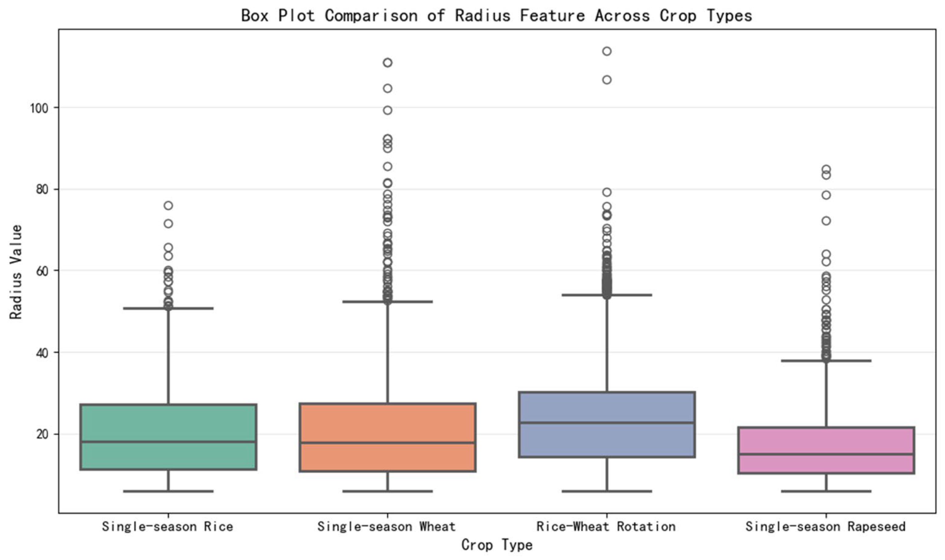945x560 pixels.
Task: Click the blue Rice-Wheat Rotation box
Action: pos(607,425)
